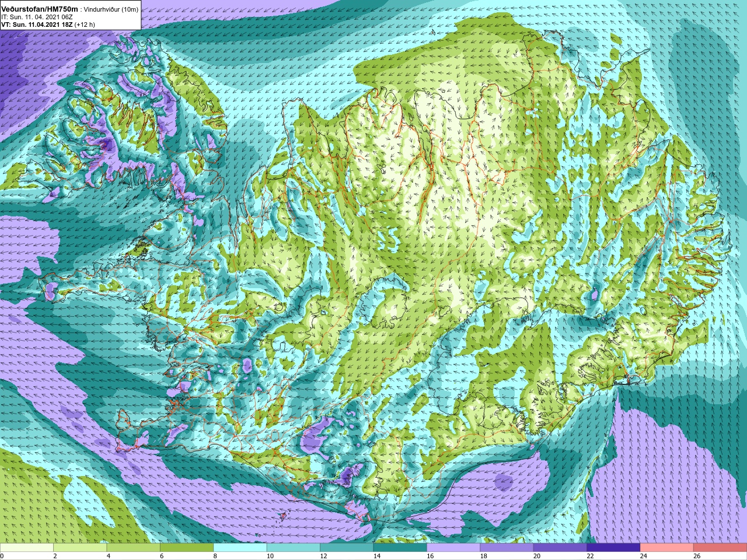
Task: Click the Vindurhviður (10m) label
Action: pos(111,9)
